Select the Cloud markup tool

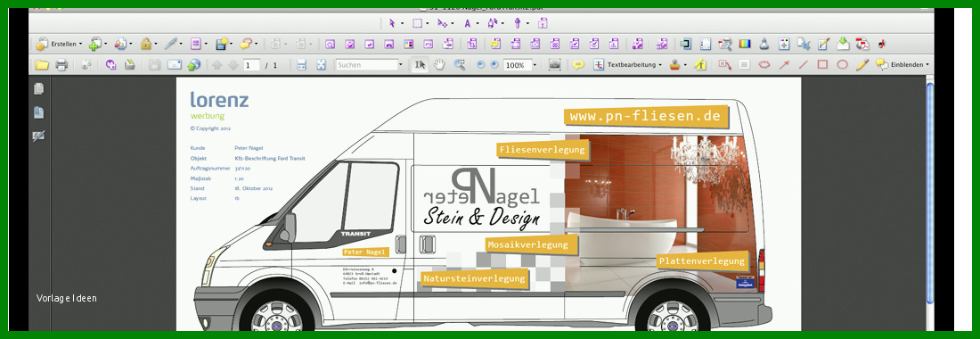(764, 64)
